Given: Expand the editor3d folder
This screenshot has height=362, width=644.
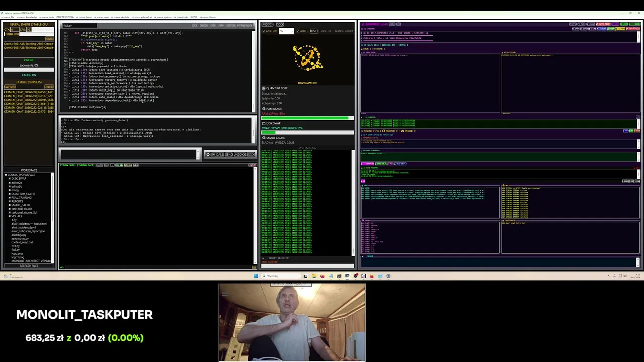Looking at the screenshot, I should tap(9, 187).
